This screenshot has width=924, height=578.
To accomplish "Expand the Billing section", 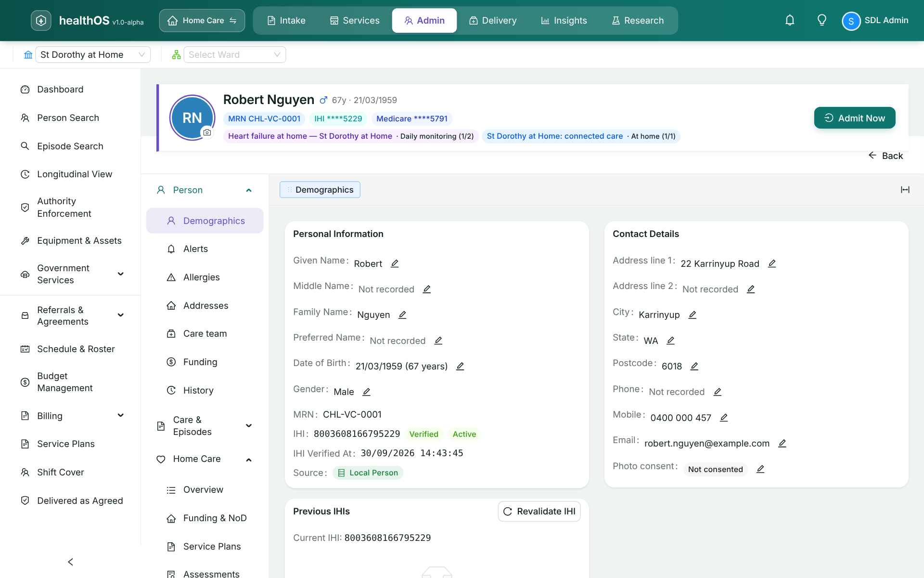I will 121,415.
